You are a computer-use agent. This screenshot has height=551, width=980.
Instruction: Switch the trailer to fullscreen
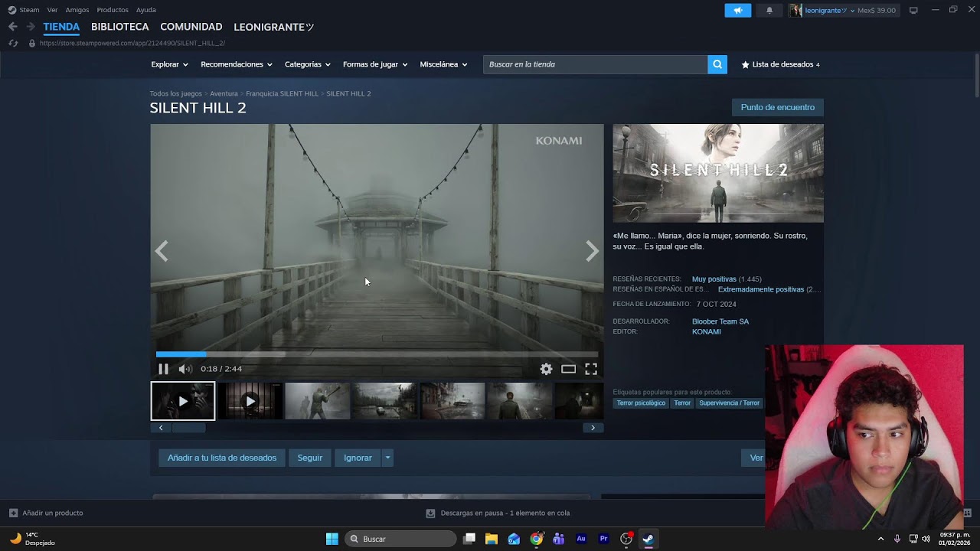pos(591,369)
